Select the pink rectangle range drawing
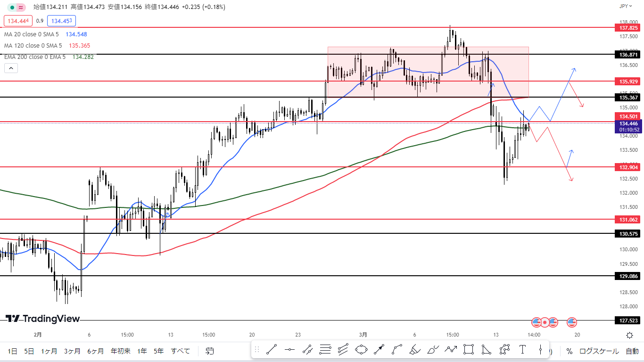This screenshot has height=362, width=644. tap(428, 72)
